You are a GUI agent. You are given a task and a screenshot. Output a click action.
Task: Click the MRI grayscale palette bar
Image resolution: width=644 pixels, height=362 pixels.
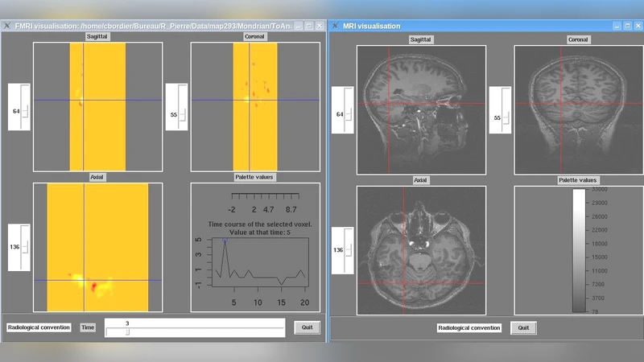(579, 250)
